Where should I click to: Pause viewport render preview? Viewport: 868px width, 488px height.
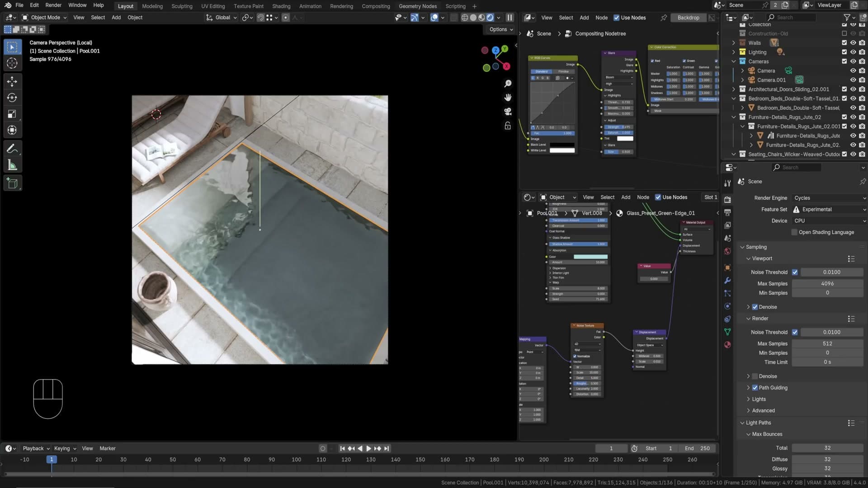(x=509, y=18)
